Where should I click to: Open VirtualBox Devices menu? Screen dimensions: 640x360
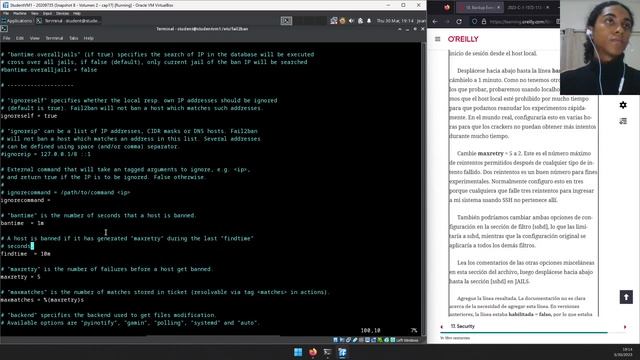click(62, 13)
